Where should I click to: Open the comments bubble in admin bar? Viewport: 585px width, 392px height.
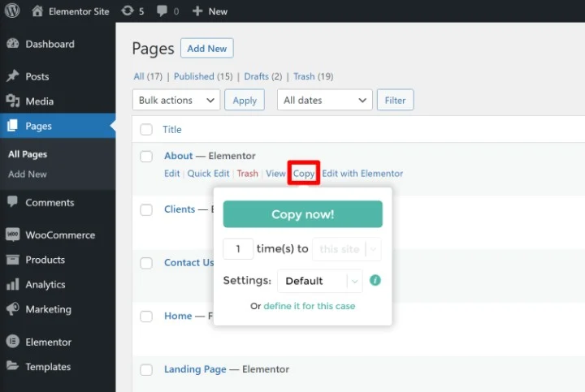pyautogui.click(x=162, y=11)
